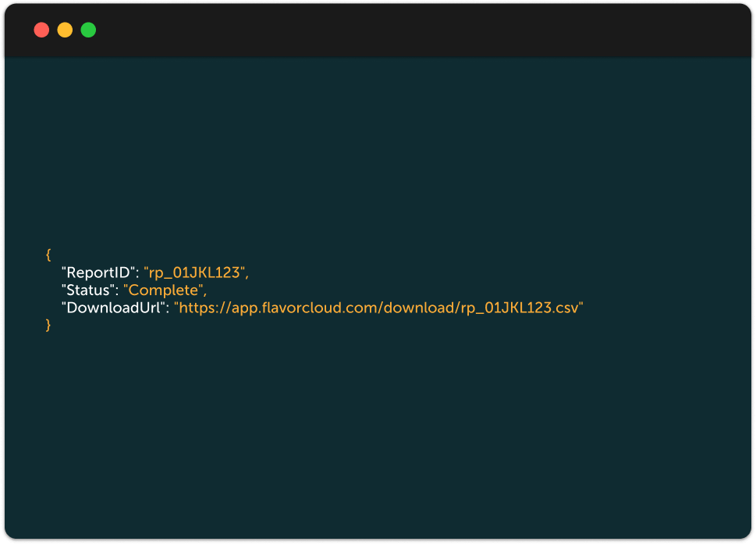
Task: Select the "ReportID" key
Action: [99, 273]
